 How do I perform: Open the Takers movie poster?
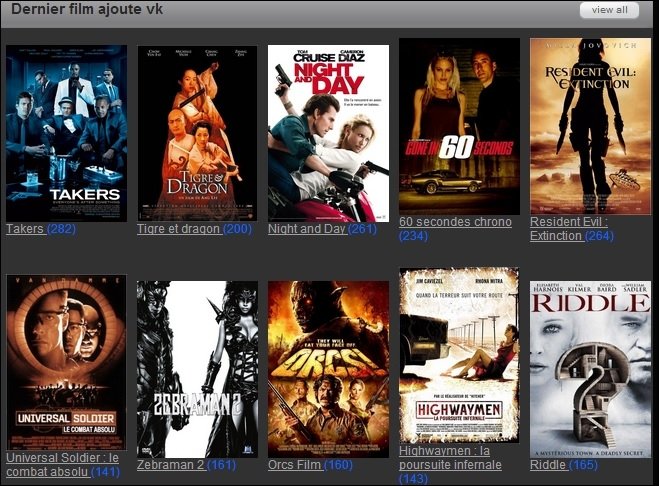[66, 133]
